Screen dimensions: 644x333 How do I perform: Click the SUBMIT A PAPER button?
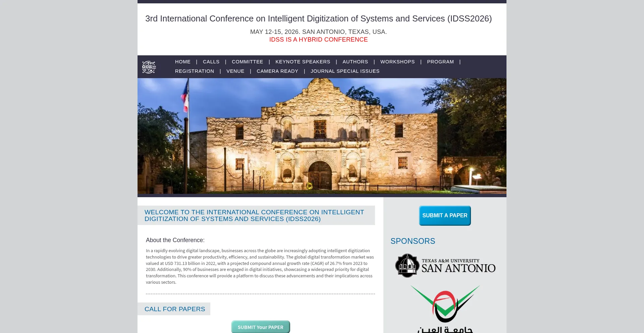[x=444, y=215]
